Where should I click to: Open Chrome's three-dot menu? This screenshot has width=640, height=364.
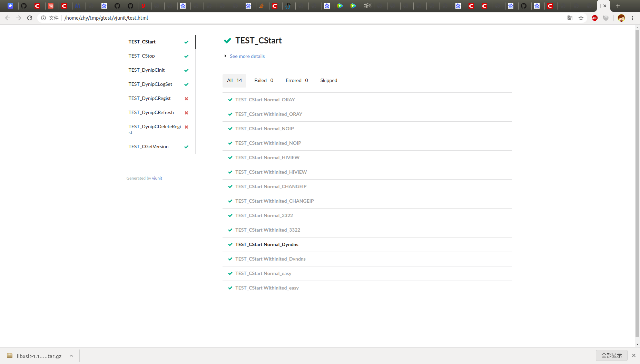(x=633, y=18)
